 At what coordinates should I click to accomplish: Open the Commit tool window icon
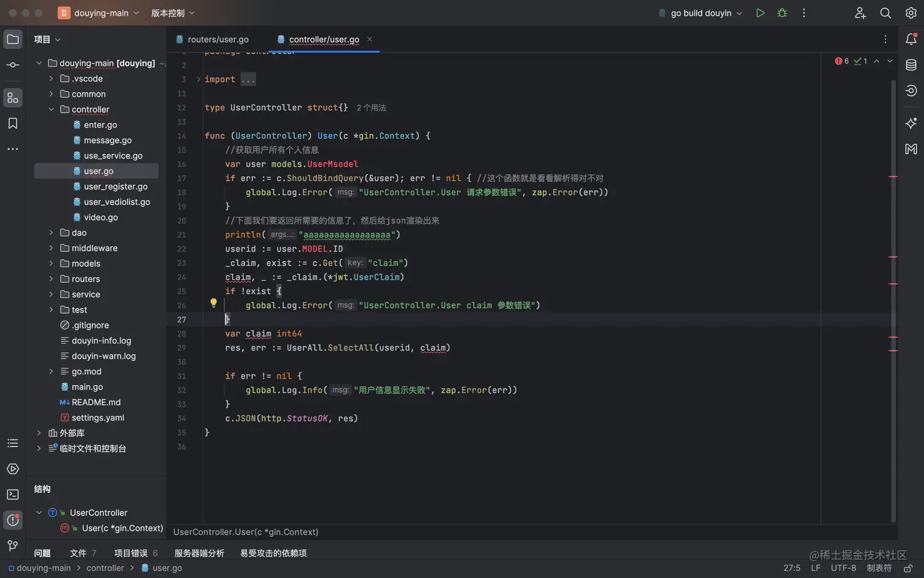point(13,65)
